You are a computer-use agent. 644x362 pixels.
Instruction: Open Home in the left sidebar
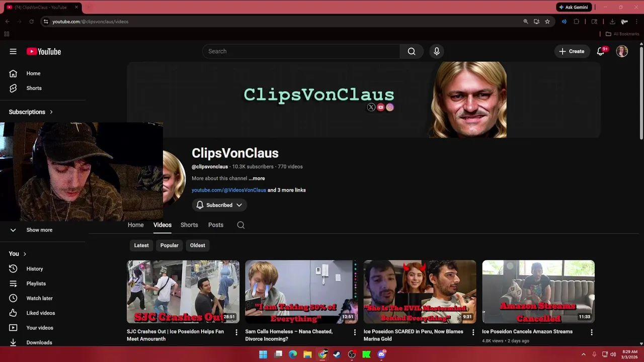[x=33, y=73]
